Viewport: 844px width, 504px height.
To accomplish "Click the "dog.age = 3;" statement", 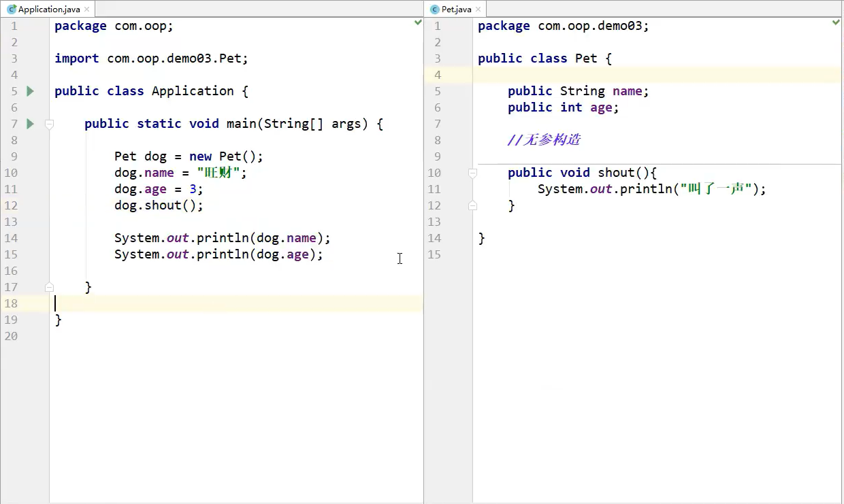I will point(159,189).
